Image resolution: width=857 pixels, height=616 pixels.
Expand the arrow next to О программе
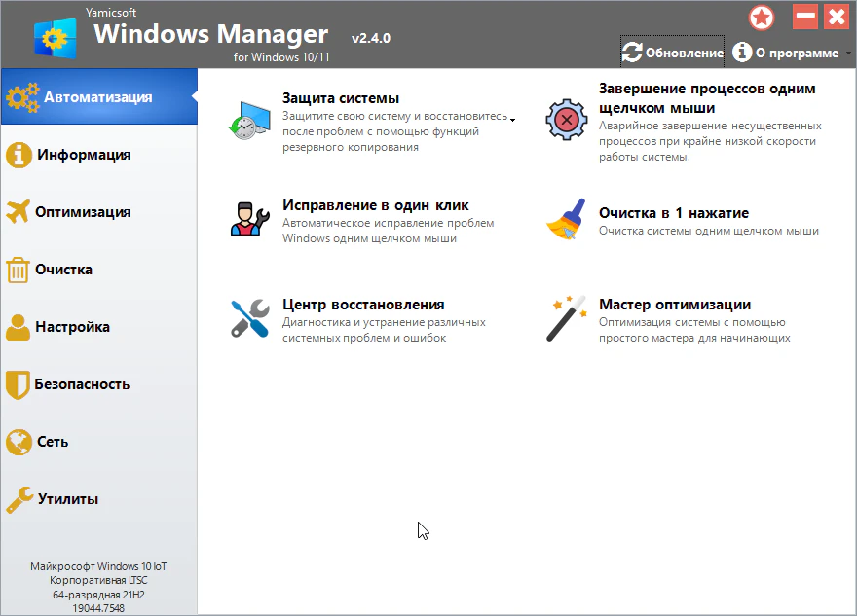[x=848, y=54]
